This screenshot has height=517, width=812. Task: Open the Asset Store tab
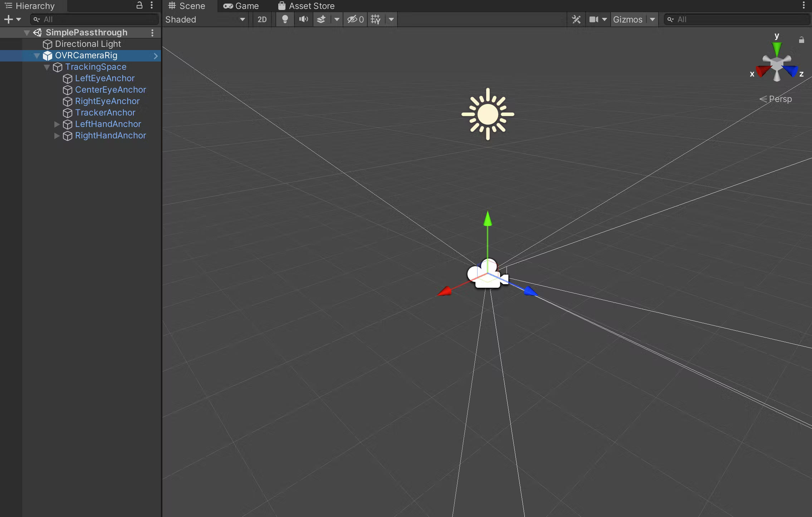pos(306,6)
